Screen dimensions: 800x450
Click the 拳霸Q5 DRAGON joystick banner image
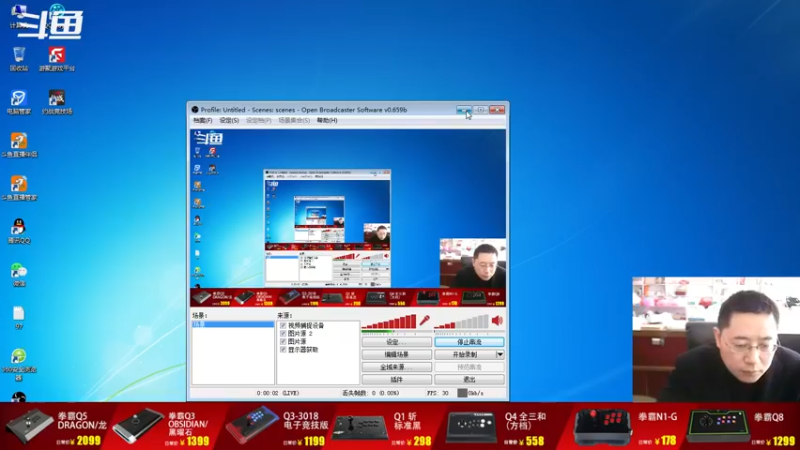point(30,426)
